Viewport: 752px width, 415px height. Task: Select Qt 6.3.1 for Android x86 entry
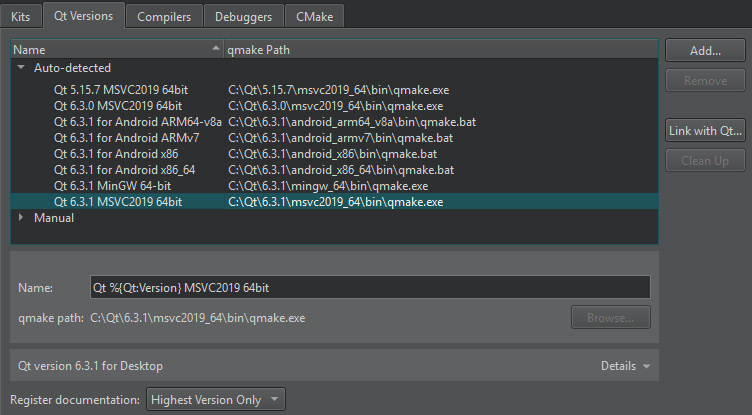pos(118,154)
